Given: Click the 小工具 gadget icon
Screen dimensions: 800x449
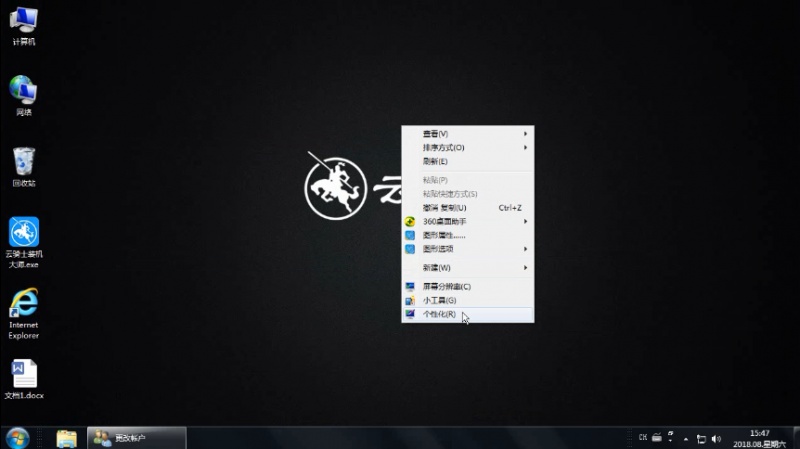Looking at the screenshot, I should pyautogui.click(x=410, y=301).
